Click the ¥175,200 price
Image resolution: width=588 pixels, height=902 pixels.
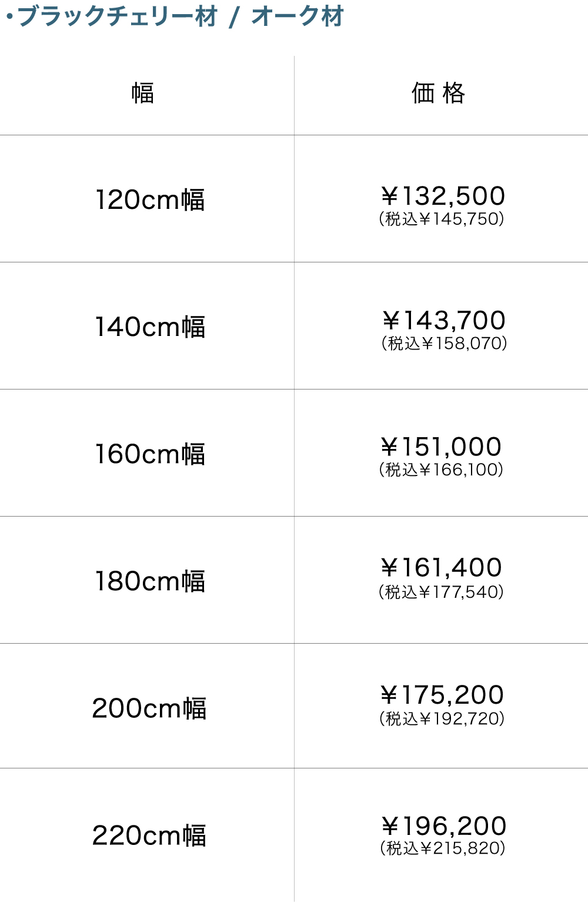click(x=442, y=695)
